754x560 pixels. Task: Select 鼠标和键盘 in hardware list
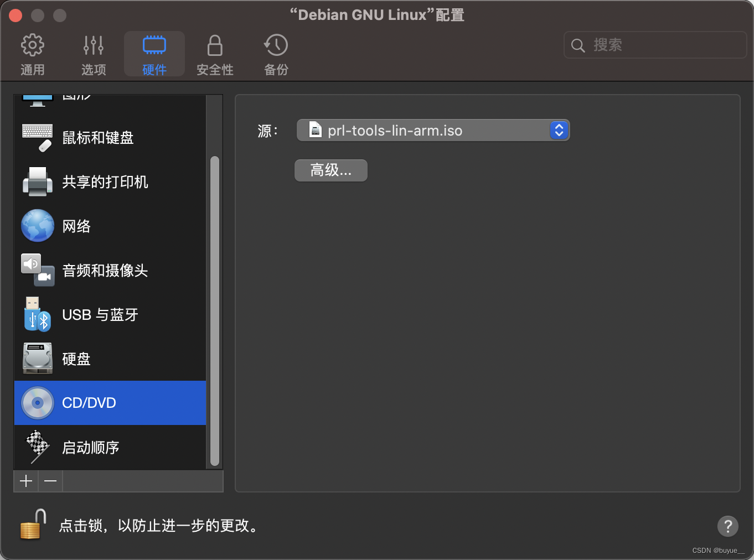[x=110, y=137]
